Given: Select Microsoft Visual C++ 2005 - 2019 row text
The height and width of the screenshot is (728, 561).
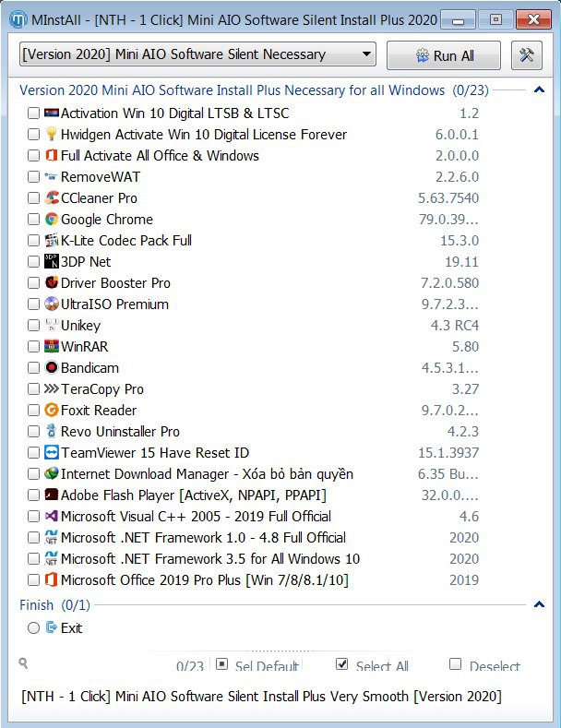Looking at the screenshot, I should [196, 517].
